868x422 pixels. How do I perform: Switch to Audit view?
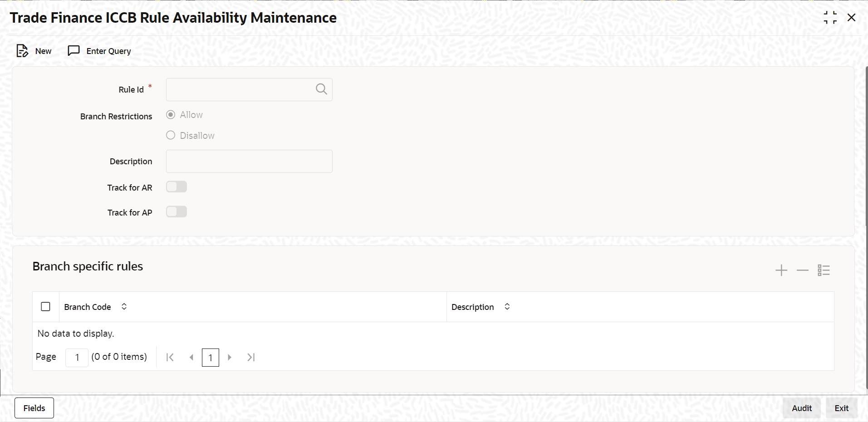click(801, 407)
